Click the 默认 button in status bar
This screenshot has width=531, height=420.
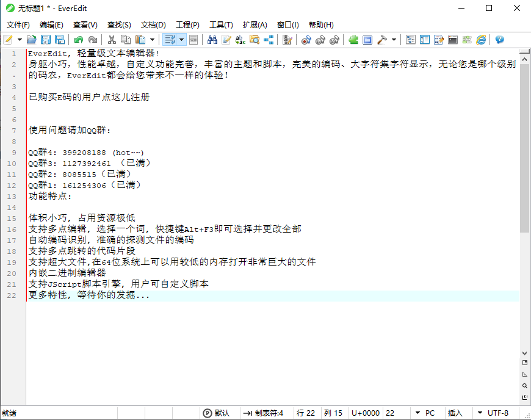pos(217,413)
